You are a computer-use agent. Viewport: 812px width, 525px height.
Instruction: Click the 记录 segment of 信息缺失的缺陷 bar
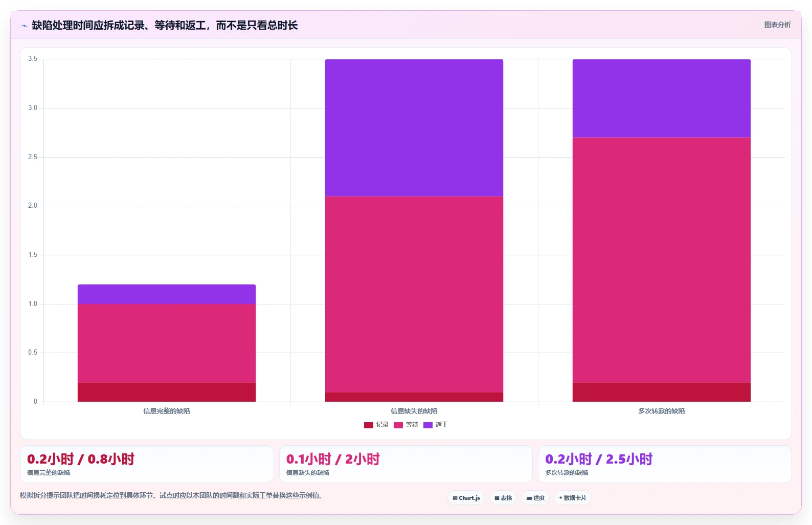414,397
